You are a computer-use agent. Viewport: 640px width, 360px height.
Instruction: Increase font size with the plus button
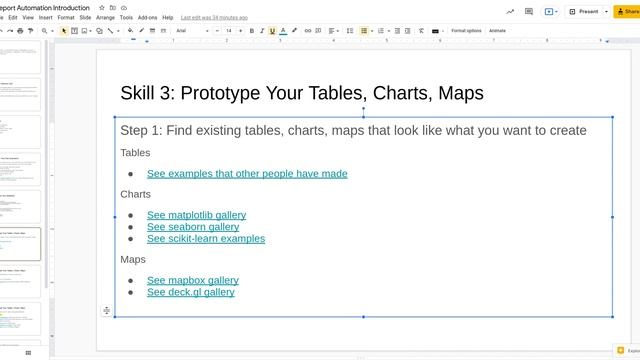tap(240, 31)
